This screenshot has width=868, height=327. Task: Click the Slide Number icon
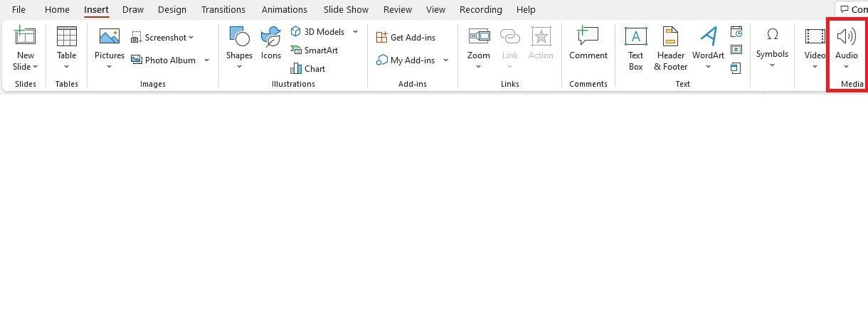(736, 50)
